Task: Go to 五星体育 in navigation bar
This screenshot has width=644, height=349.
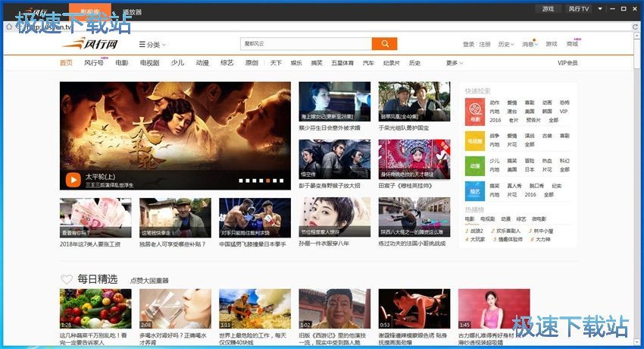Action: point(342,63)
